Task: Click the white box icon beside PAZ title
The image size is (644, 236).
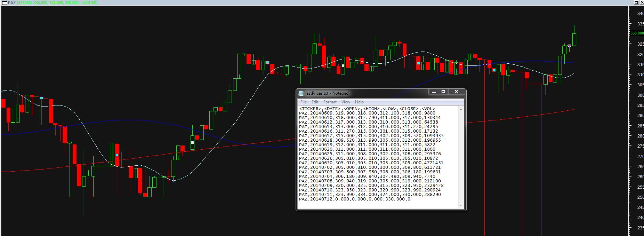Action: [x=5, y=2]
